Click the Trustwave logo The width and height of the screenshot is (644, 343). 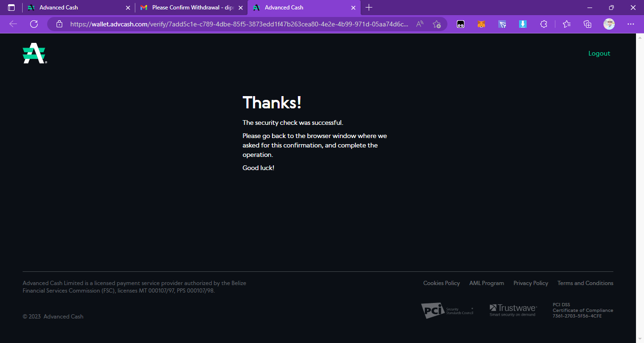tap(513, 310)
